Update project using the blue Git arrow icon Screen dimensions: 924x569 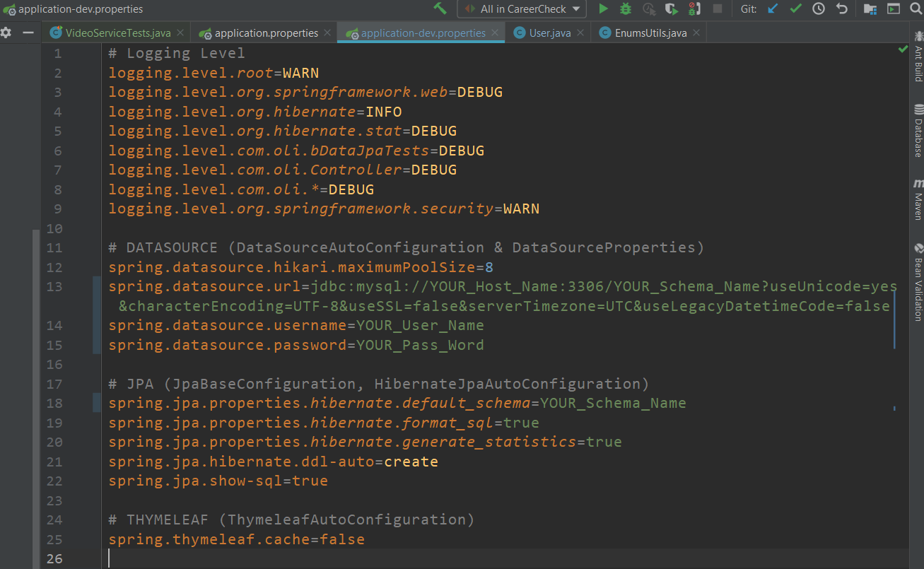[773, 9]
